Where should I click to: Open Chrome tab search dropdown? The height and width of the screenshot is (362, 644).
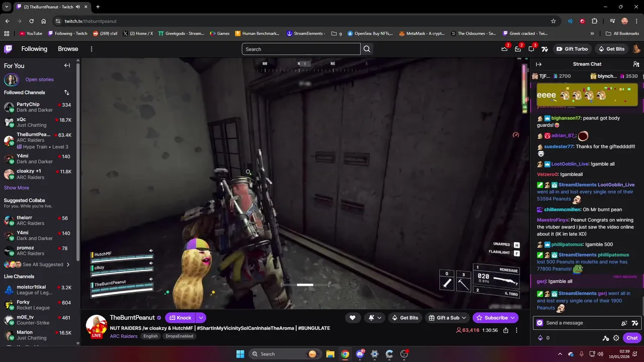(7, 7)
